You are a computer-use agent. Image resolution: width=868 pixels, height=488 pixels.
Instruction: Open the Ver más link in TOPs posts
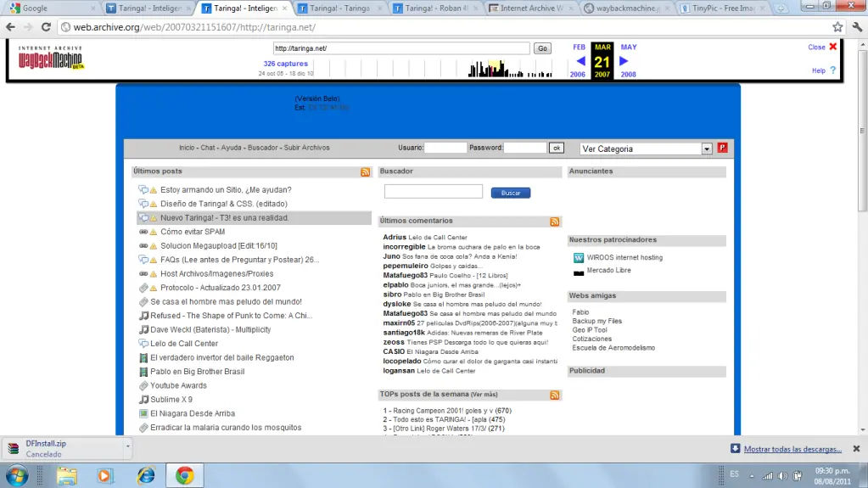(484, 395)
